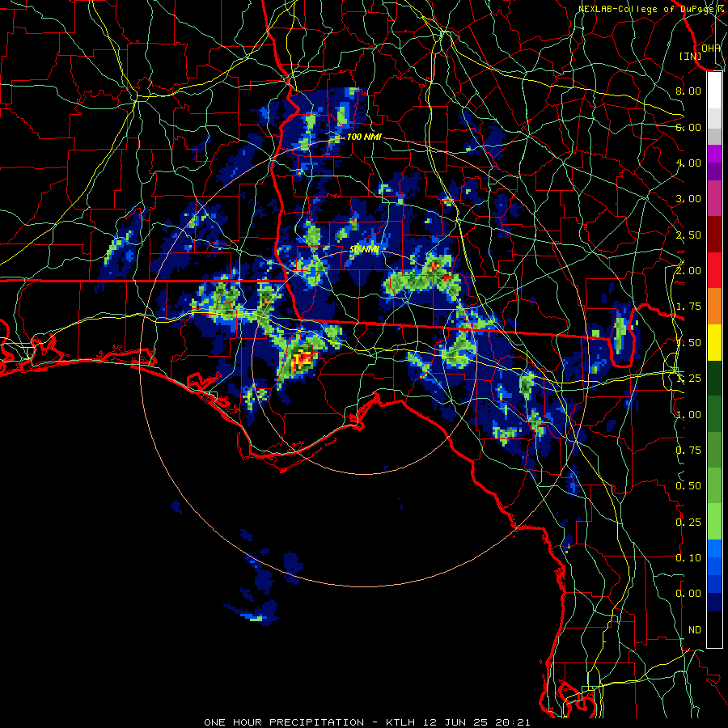Click the 0.50 legend value

tap(688, 486)
